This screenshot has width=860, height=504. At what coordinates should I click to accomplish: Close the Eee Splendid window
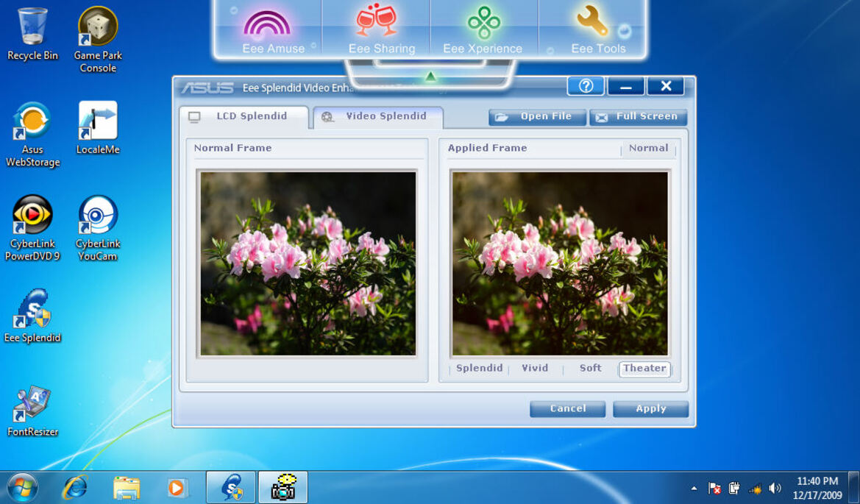point(665,86)
